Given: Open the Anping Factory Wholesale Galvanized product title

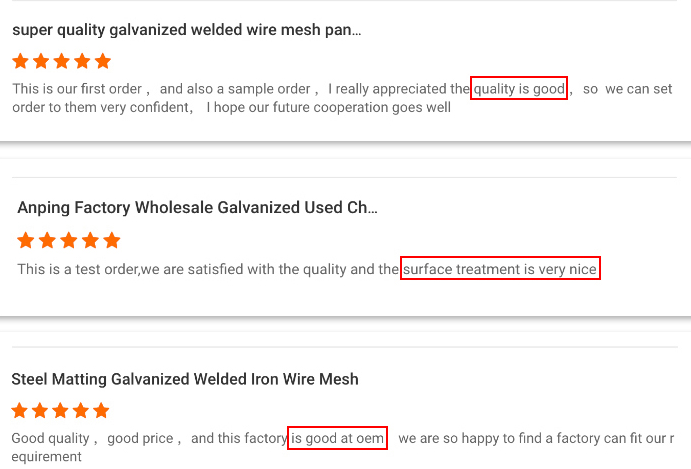Looking at the screenshot, I should coord(197,208).
